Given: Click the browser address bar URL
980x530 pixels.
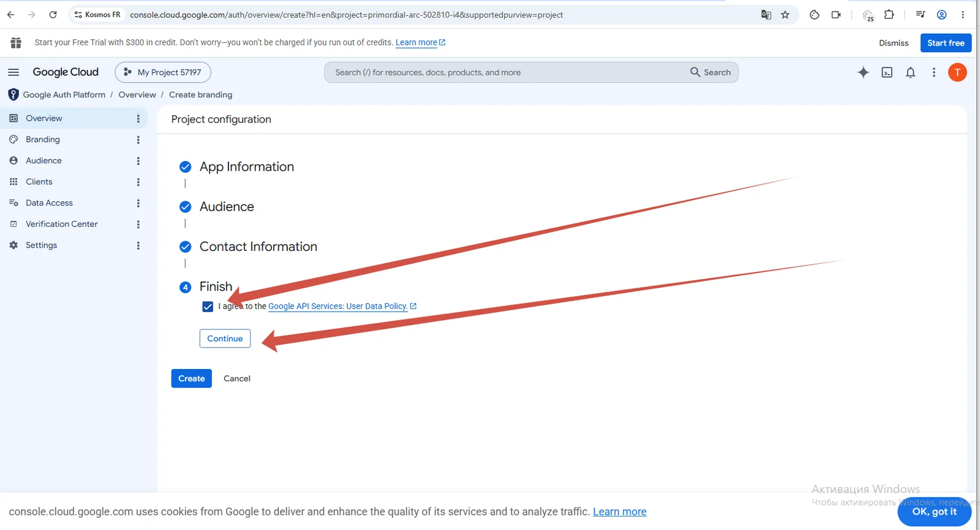Looking at the screenshot, I should (x=346, y=15).
